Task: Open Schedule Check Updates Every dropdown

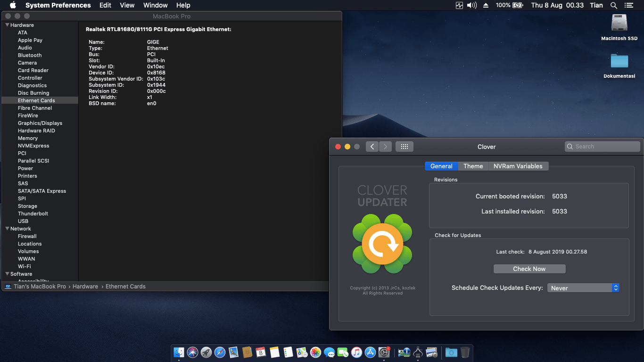Action: (x=583, y=288)
